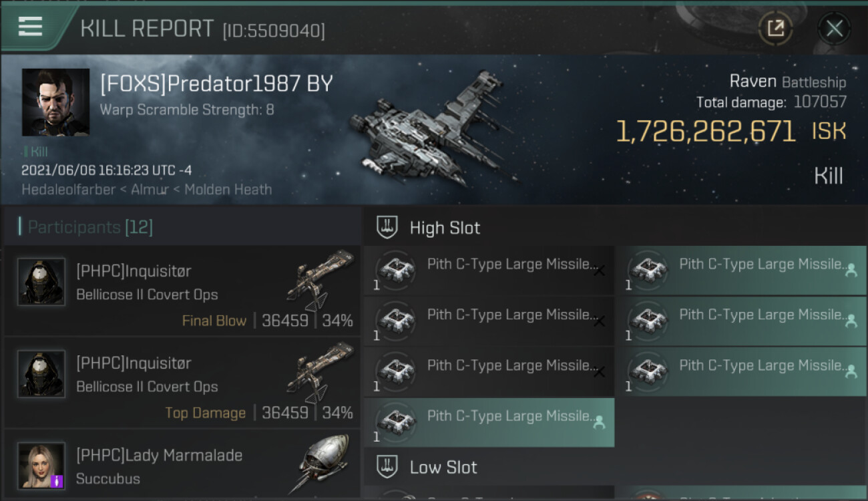Click the High Slot shield icon
The image size is (868, 501).
pos(387,228)
